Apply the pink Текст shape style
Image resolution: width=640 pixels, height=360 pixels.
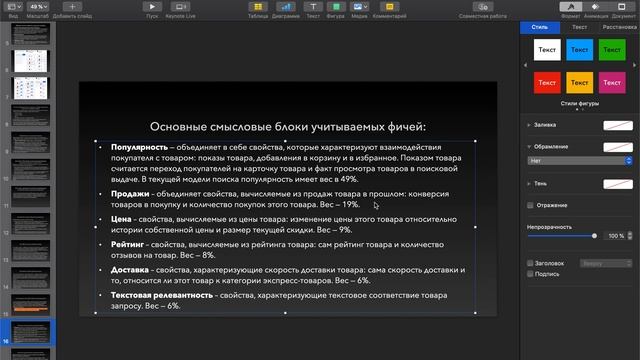point(612,82)
